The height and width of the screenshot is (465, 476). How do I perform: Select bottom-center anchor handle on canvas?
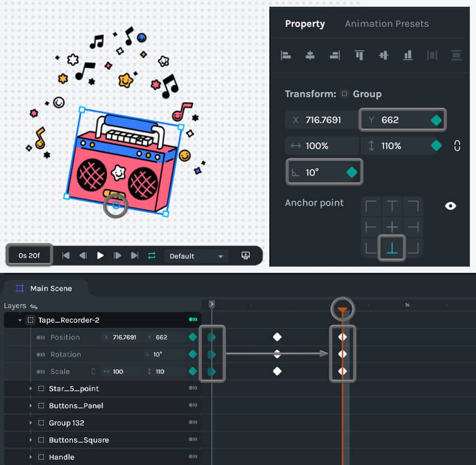116,206
